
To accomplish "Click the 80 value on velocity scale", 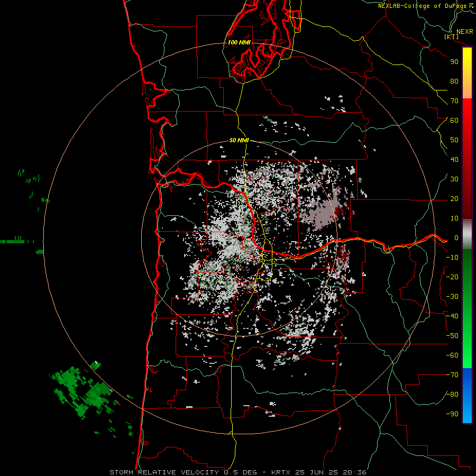I will tap(454, 81).
